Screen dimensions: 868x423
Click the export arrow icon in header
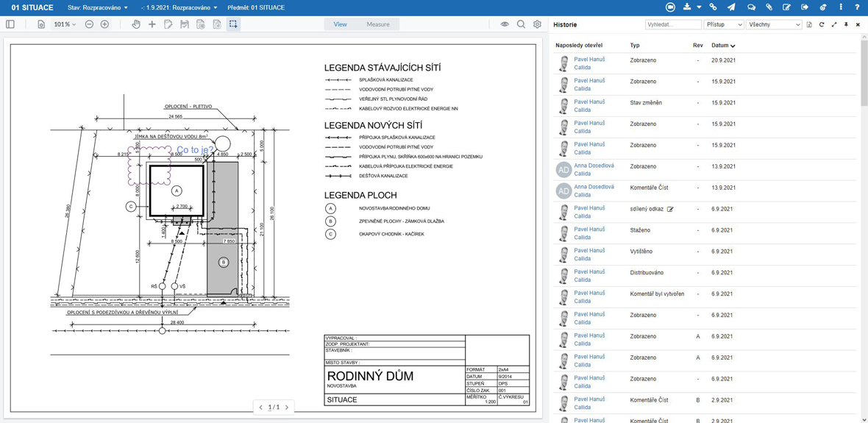point(804,7)
